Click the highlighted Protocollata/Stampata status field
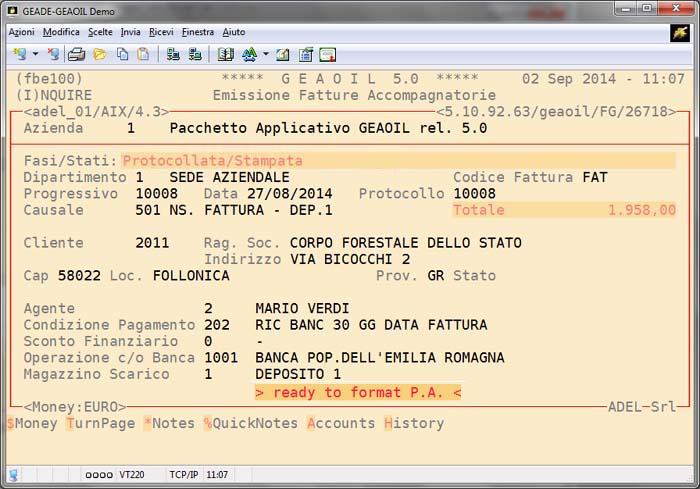The width and height of the screenshot is (700, 489). (212, 160)
